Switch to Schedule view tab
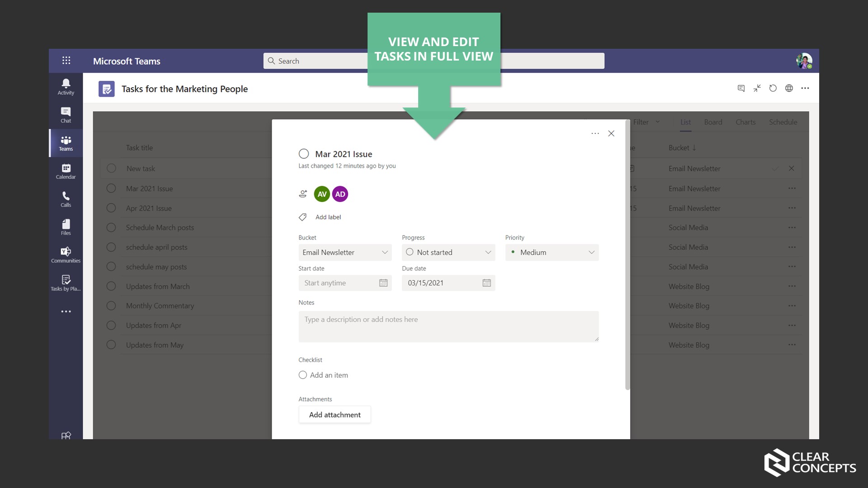This screenshot has width=868, height=488. coord(783,122)
